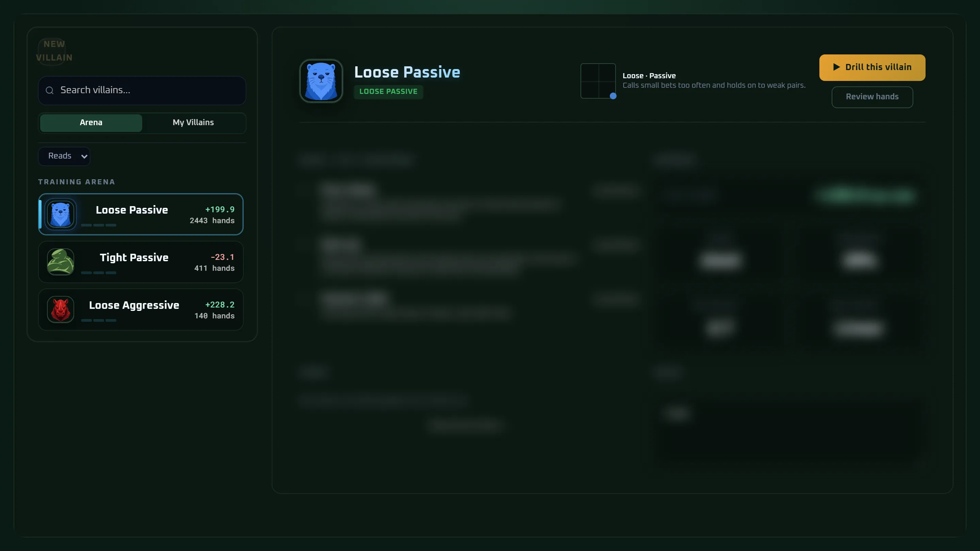Image resolution: width=980 pixels, height=551 pixels.
Task: Click the red Loose Aggressive rhino icon
Action: (x=61, y=310)
